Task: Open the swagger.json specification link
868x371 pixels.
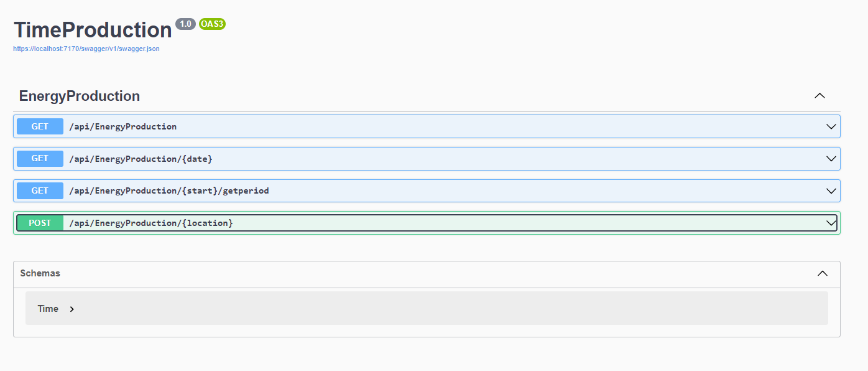Action: click(x=86, y=49)
